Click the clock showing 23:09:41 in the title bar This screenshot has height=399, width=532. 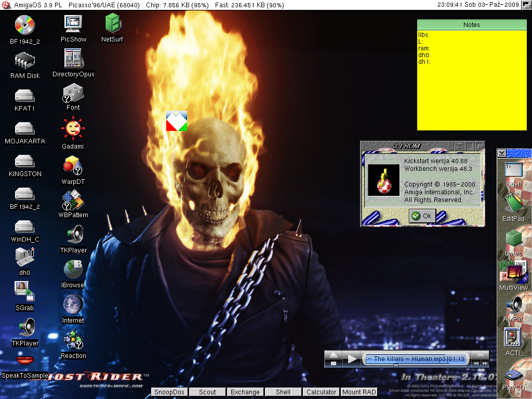point(449,5)
